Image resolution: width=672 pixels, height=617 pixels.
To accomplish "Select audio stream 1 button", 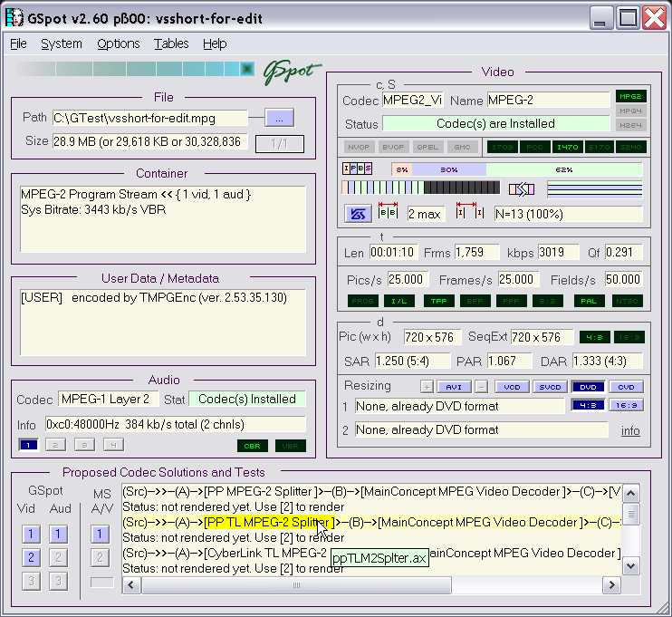I will [28, 445].
